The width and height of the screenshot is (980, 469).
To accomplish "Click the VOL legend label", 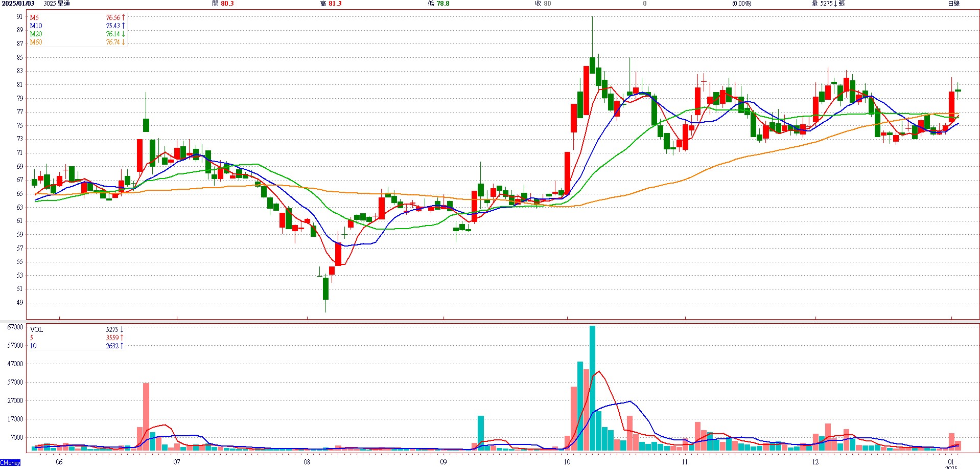I will point(36,329).
